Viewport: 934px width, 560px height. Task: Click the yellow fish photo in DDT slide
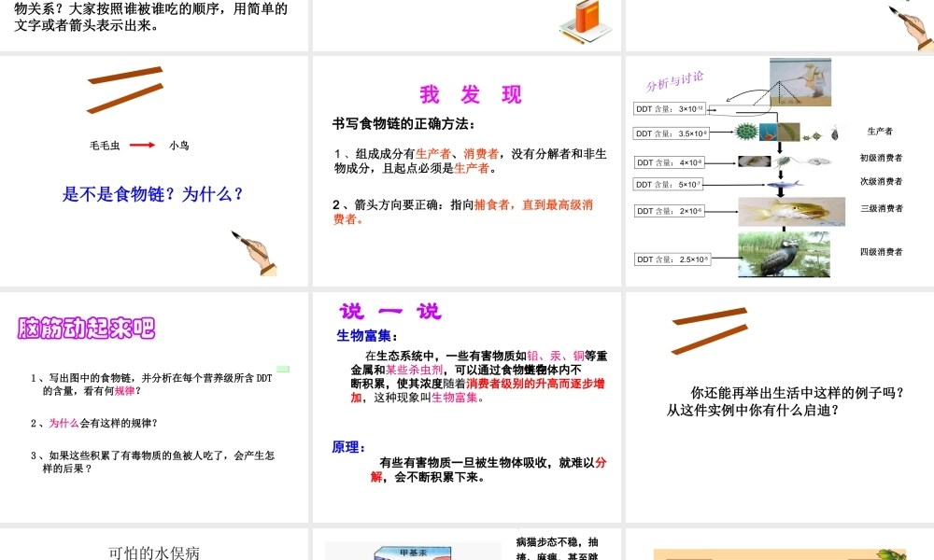click(x=792, y=212)
